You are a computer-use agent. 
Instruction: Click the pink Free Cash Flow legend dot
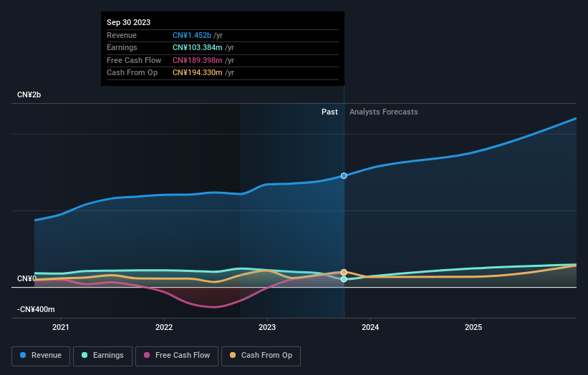coord(147,355)
